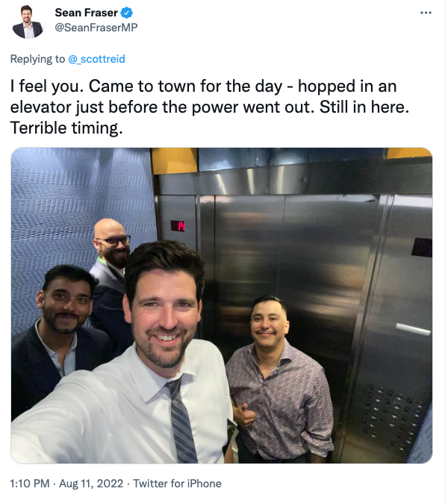Click the 'Replying to' label
Image resolution: width=448 pixels, height=503 pixels.
click(37, 59)
